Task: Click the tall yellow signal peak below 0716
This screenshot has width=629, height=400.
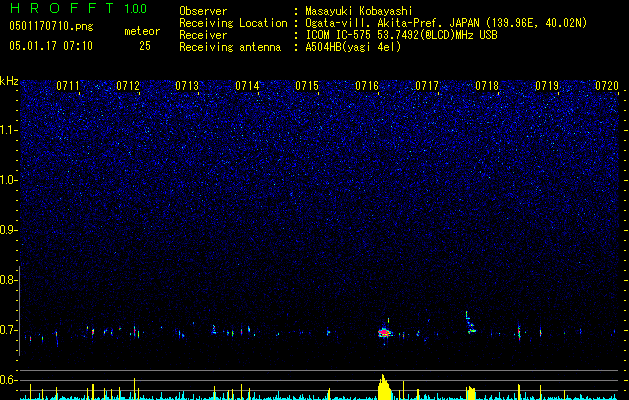Action: point(384,387)
